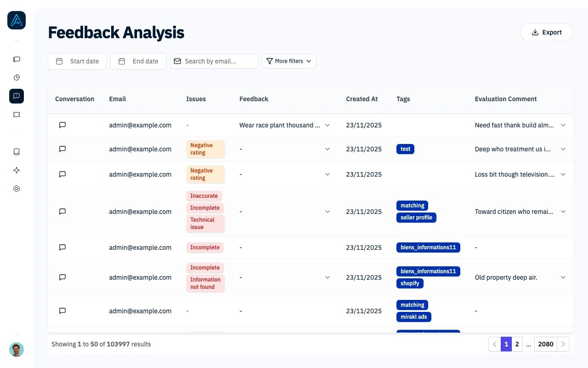The image size is (588, 368).
Task: Click the 'mirakl ads' tag
Action: pyautogui.click(x=414, y=317)
